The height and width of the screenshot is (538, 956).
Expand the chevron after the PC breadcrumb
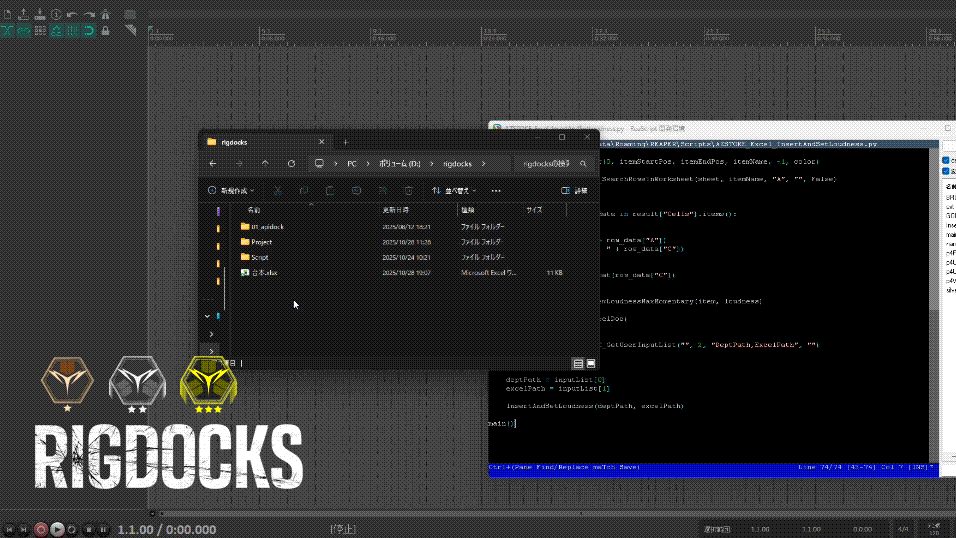click(x=368, y=163)
